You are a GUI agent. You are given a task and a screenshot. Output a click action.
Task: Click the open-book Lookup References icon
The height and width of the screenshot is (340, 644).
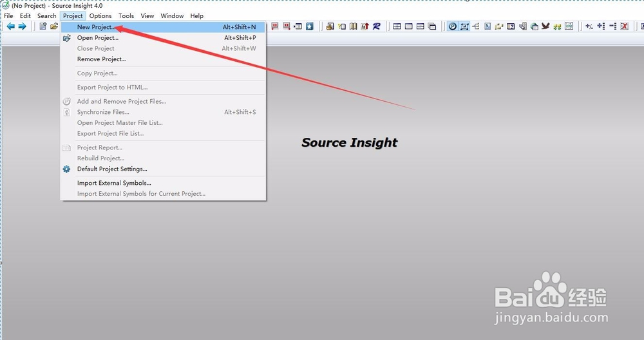[x=353, y=26]
